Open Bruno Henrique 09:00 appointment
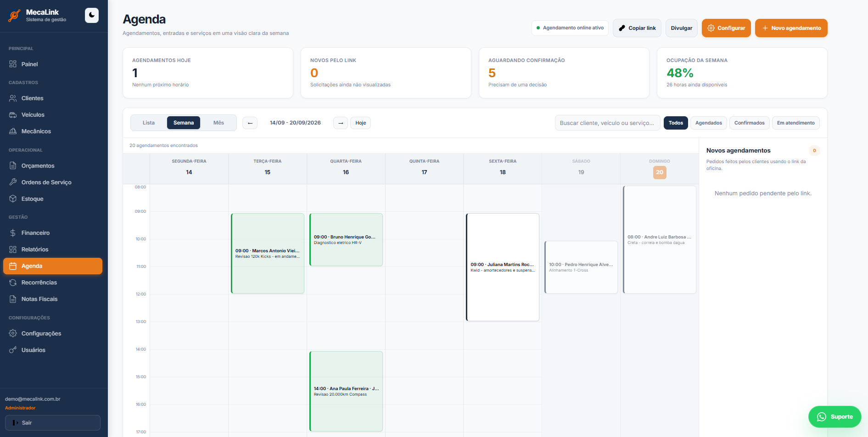868x437 pixels. (x=346, y=239)
